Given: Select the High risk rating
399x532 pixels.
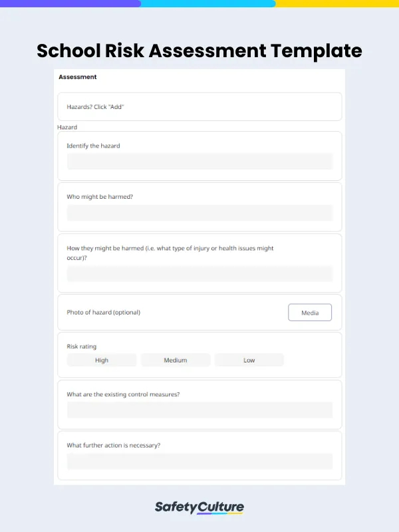Looking at the screenshot, I should click(x=101, y=360).
